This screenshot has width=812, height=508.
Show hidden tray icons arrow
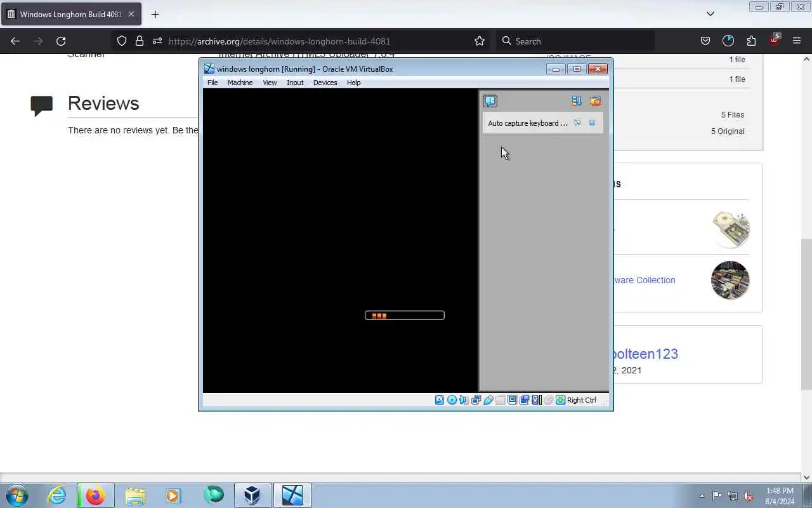(x=702, y=496)
